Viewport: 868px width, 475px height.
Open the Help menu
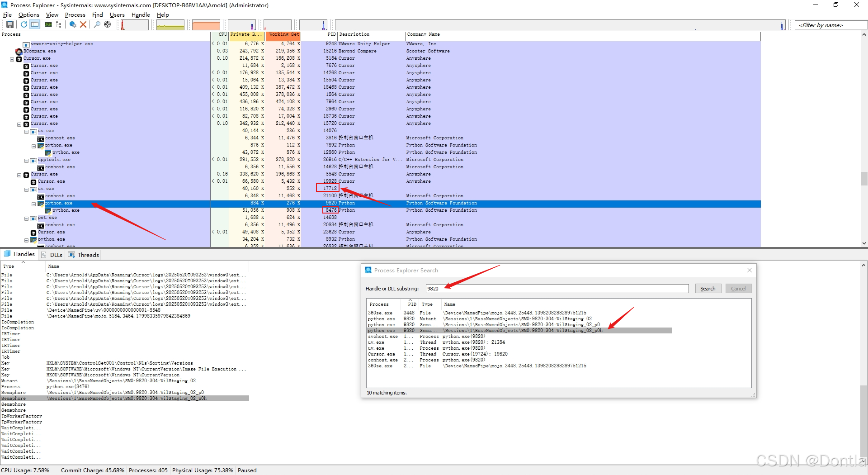click(x=163, y=14)
